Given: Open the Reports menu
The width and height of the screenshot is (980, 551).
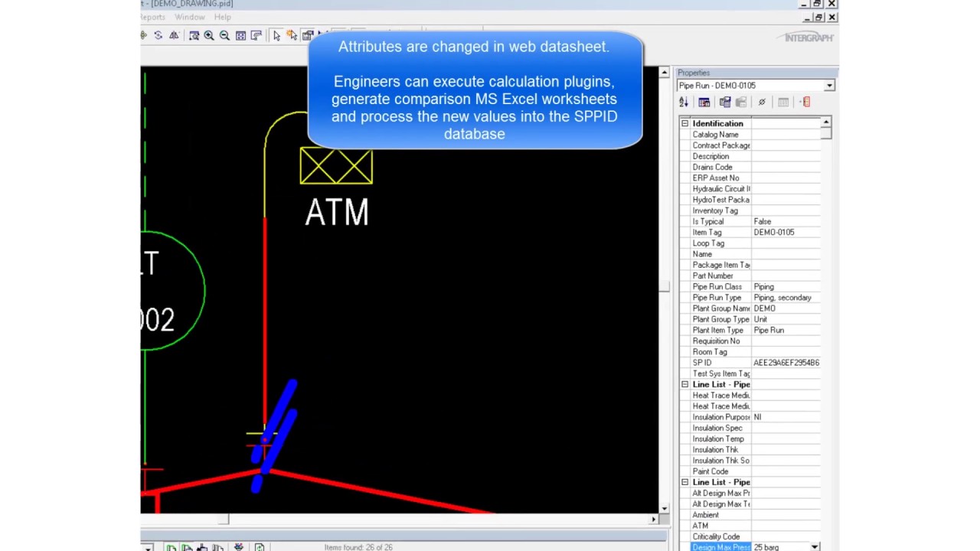Looking at the screenshot, I should point(152,17).
